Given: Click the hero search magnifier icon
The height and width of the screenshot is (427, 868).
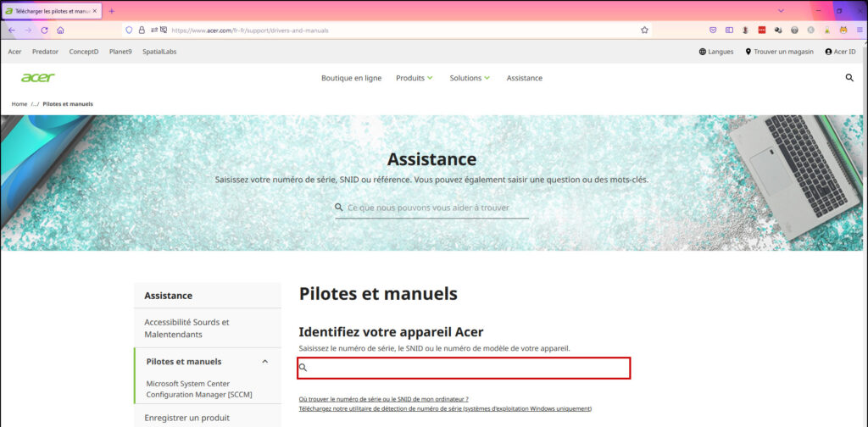Looking at the screenshot, I should click(x=339, y=208).
